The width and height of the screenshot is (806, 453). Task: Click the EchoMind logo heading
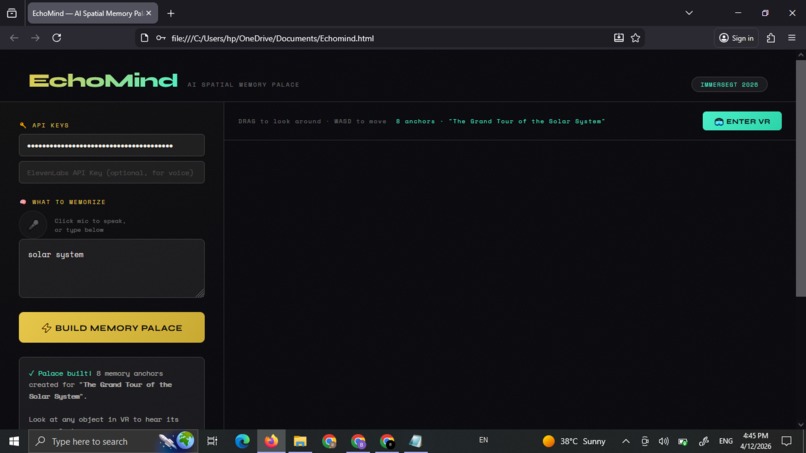103,81
